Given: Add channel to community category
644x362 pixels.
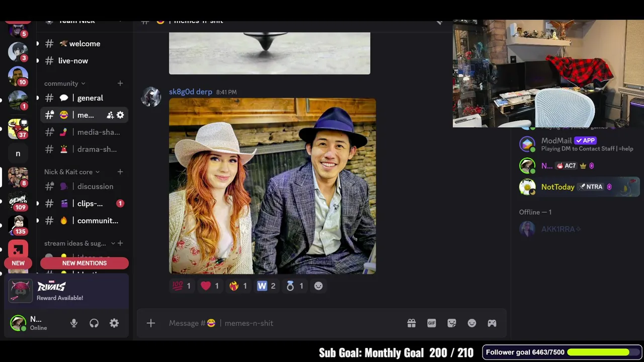Looking at the screenshot, I should click(120, 83).
